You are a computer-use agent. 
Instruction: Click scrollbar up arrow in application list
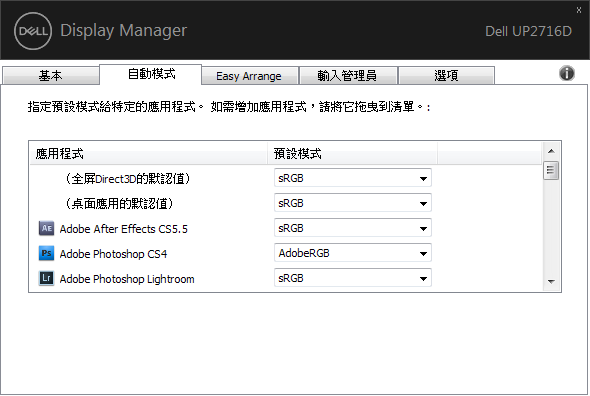tap(551, 151)
